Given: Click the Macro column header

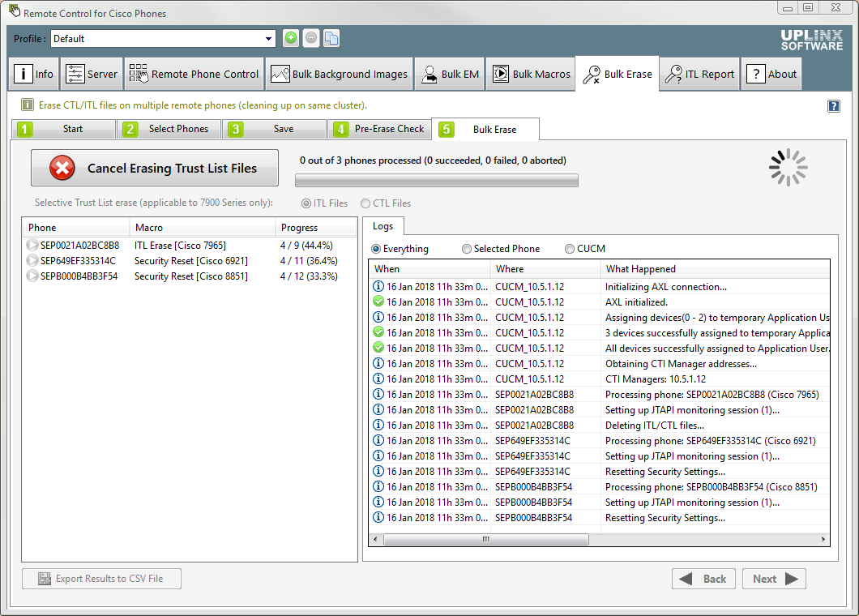Looking at the screenshot, I should [x=202, y=228].
